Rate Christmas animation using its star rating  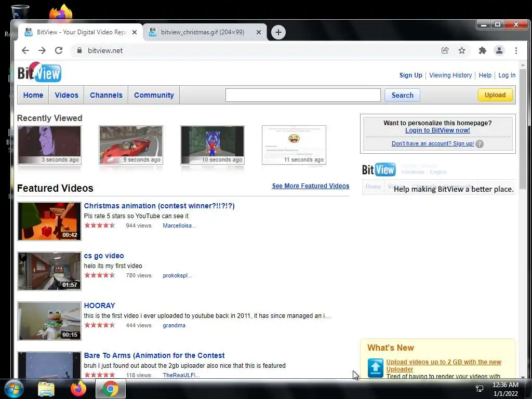(100, 225)
